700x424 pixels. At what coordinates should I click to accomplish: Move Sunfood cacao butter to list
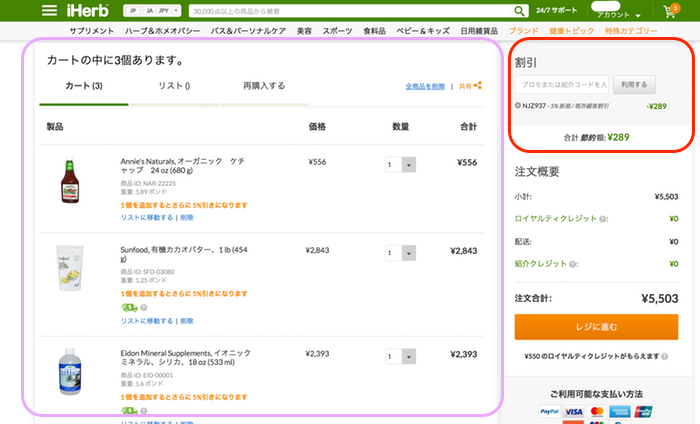[147, 321]
